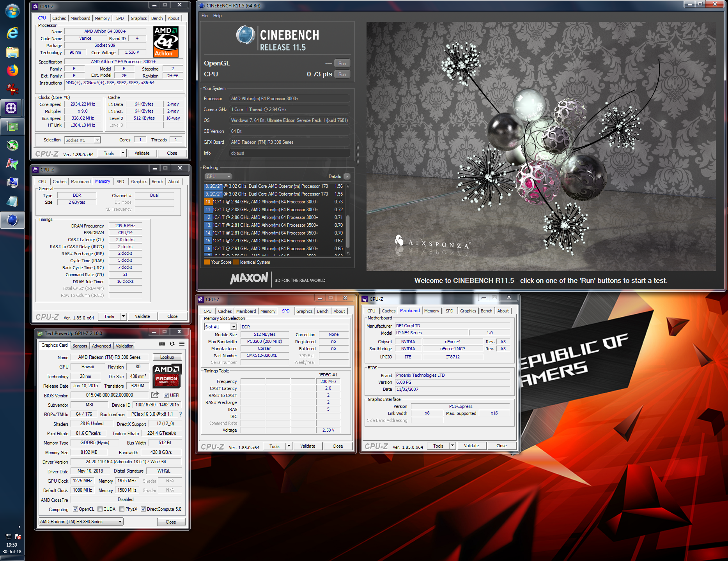The height and width of the screenshot is (561, 728).
Task: Select ranking row 8 Opteron 170 1.56
Action: [274, 186]
